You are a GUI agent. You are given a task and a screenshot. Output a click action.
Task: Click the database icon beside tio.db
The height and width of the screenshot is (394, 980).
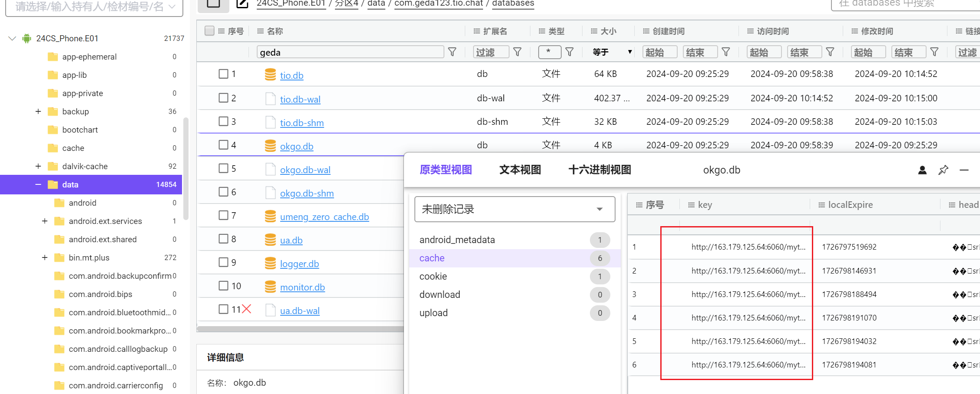[270, 74]
